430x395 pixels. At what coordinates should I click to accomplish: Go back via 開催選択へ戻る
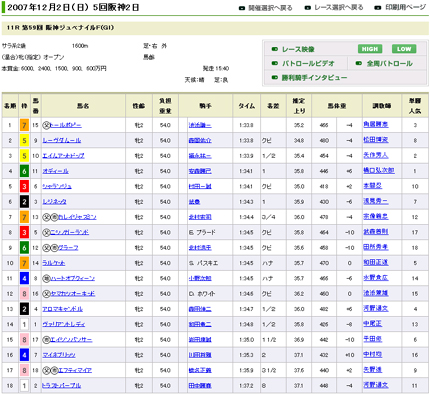click(x=270, y=8)
